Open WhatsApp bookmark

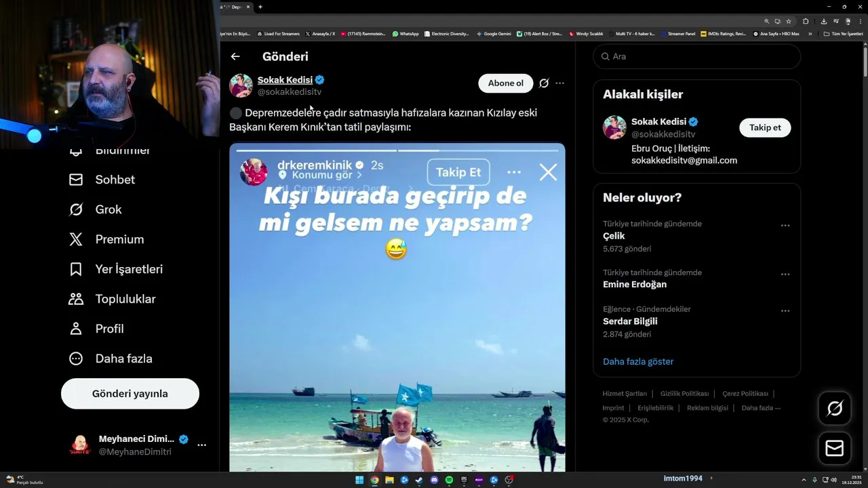tap(406, 33)
